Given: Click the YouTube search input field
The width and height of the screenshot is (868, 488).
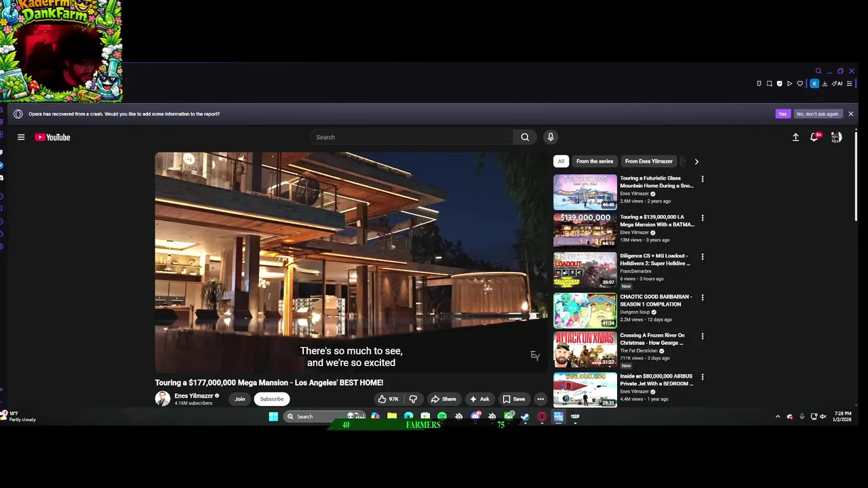Looking at the screenshot, I should (x=412, y=137).
